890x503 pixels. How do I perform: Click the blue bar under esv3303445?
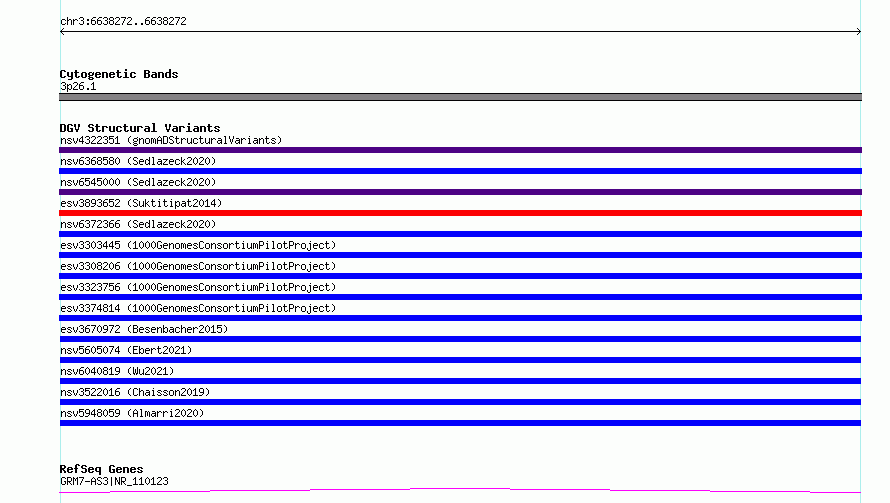click(460, 255)
